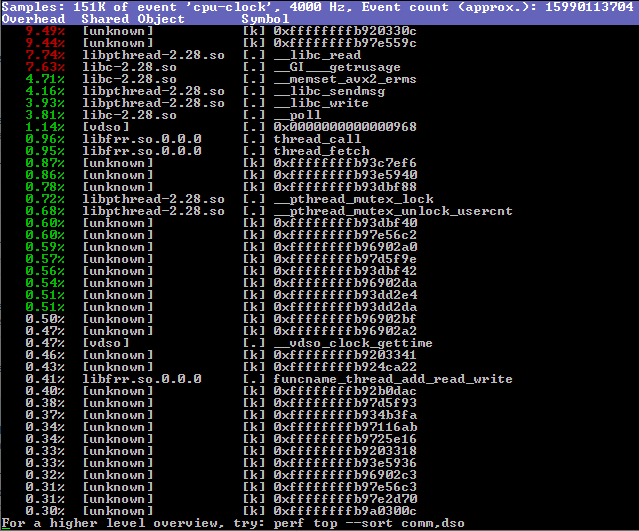639x531 pixels.
Task: Select symbol 0xffffffffb93dbf40
Action: 345,223
